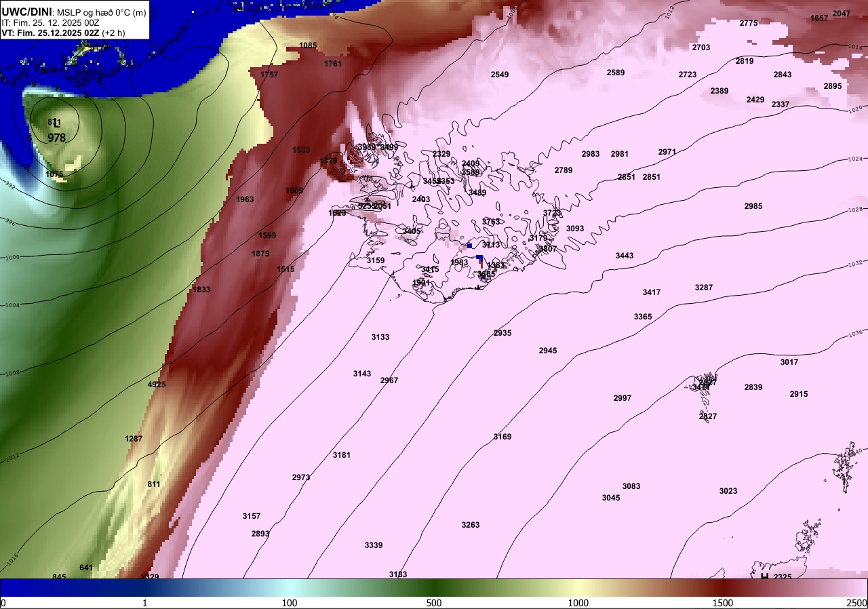Click the value 1287
Viewport: 868px width, 609px height.
[134, 439]
